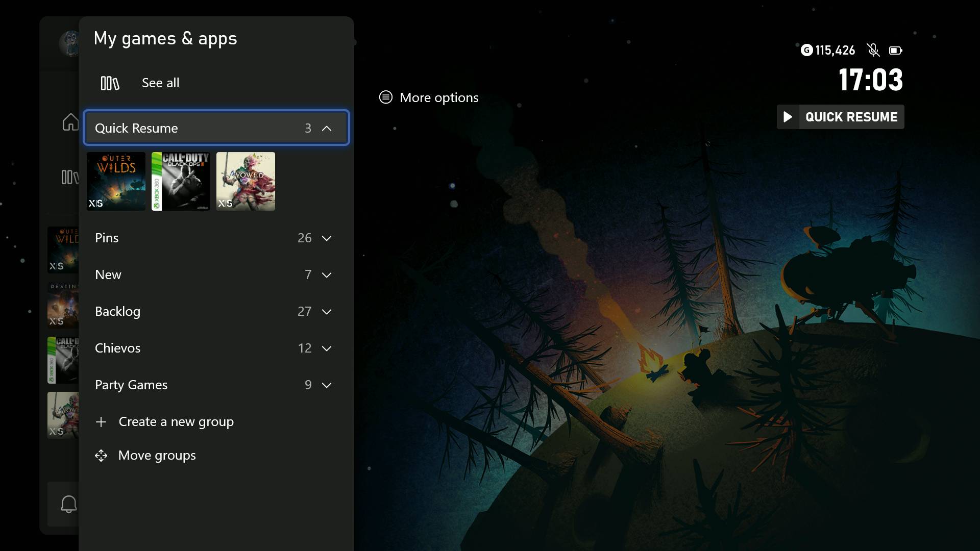Select See all from the games menu
This screenshot has width=980, height=551.
[160, 83]
